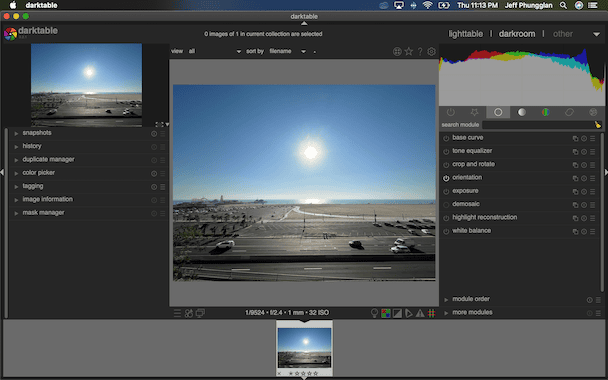Toggle raw overexposed indicator icon
Image resolution: width=608 pixels, height=380 pixels.
tap(386, 313)
